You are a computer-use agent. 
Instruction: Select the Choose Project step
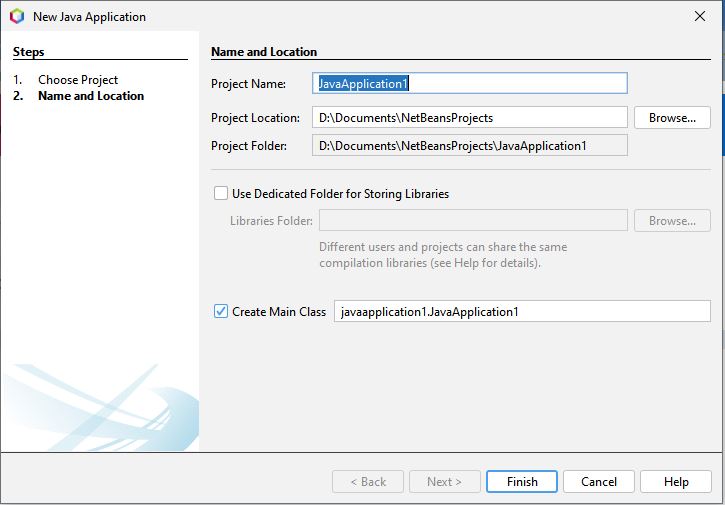pos(78,80)
